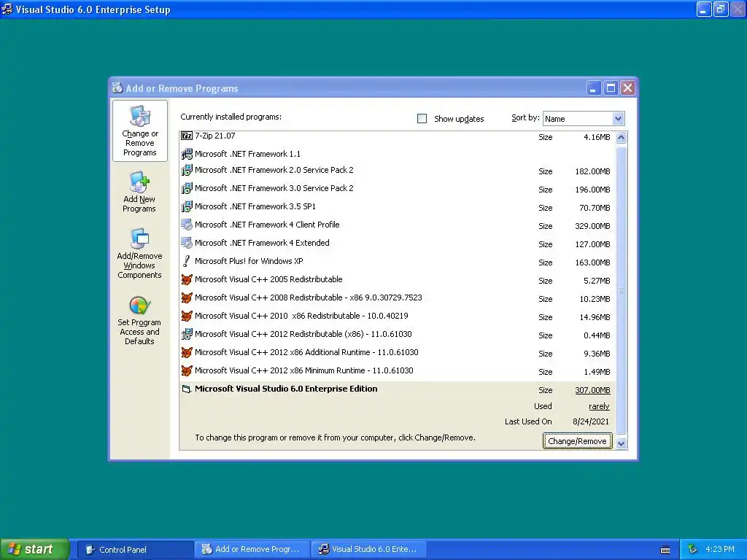Viewport: 747px width, 560px height.
Task: Click the system tray safely remove hardware icon
Action: pyautogui.click(x=692, y=550)
